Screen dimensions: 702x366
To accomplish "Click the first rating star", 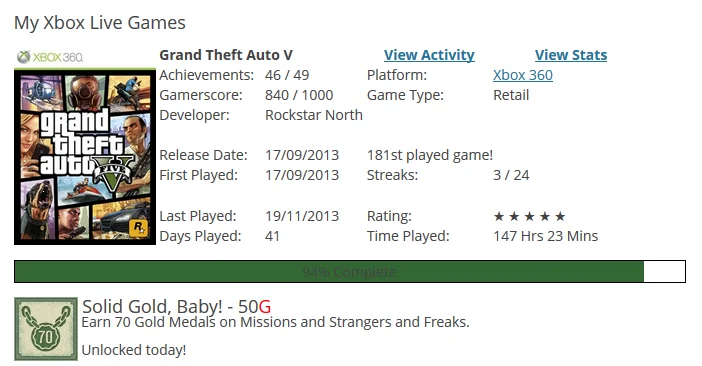I will coord(499,217).
